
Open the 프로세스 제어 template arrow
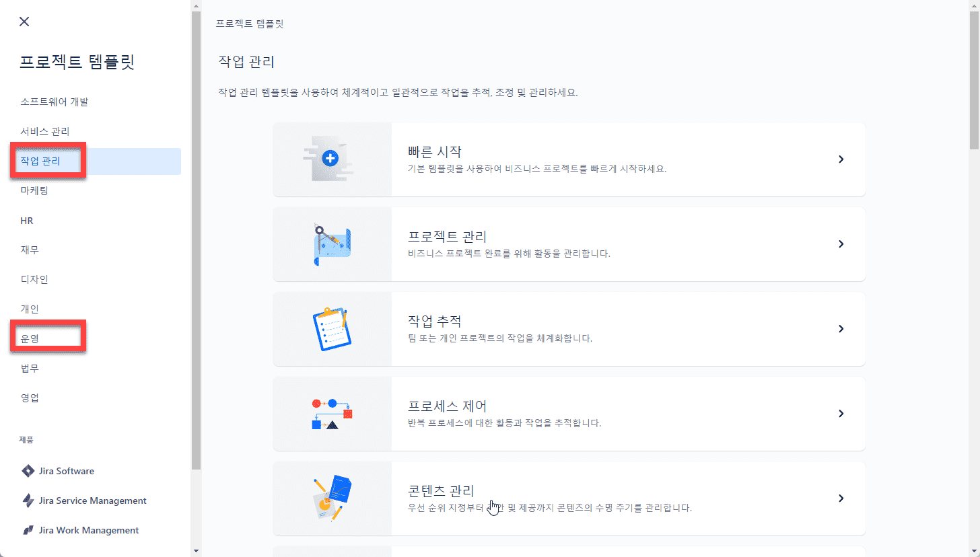841,414
